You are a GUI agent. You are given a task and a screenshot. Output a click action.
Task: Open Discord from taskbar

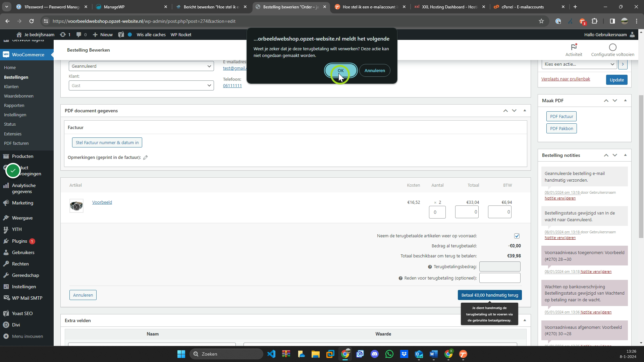(x=375, y=354)
